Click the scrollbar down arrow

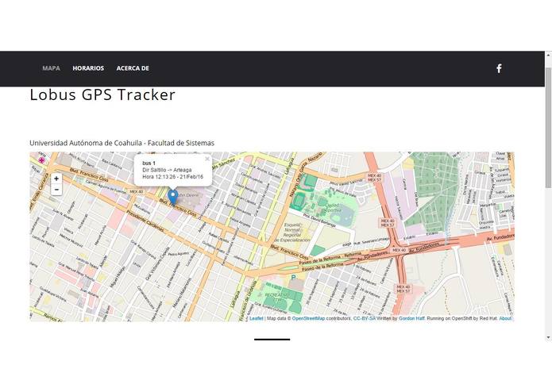click(x=548, y=338)
